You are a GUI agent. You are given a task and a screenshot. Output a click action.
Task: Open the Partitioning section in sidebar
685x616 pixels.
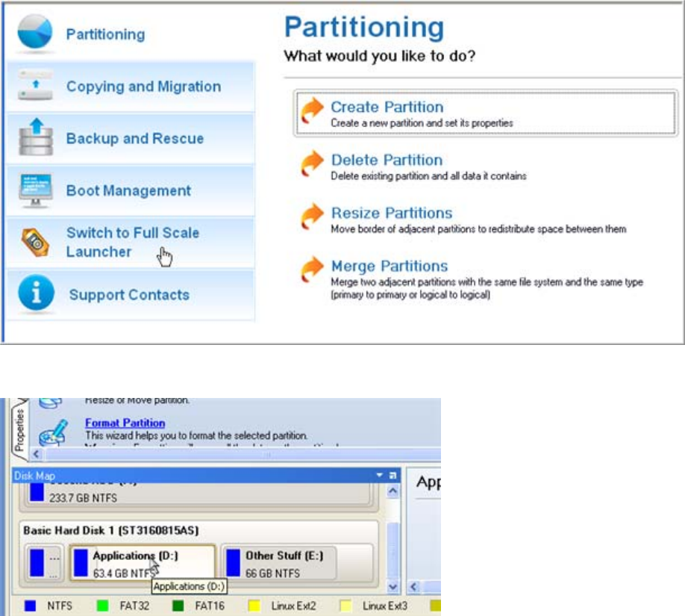130,34
